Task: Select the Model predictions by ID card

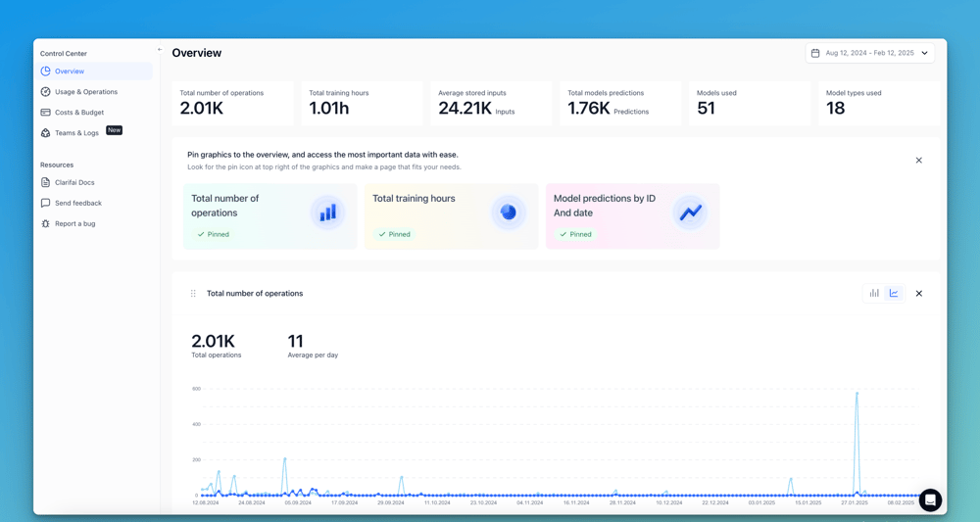Action: [x=632, y=215]
